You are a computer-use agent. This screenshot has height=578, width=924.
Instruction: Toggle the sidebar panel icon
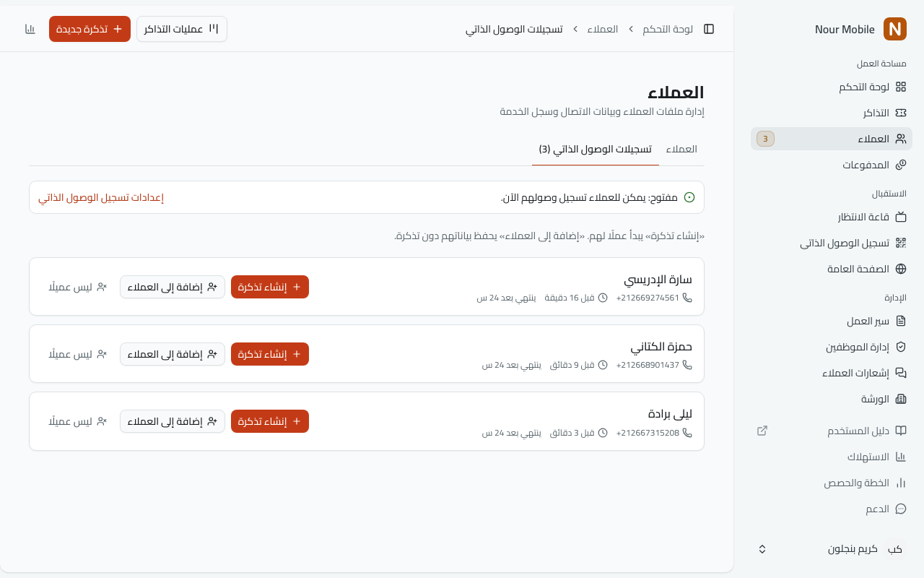tap(709, 29)
